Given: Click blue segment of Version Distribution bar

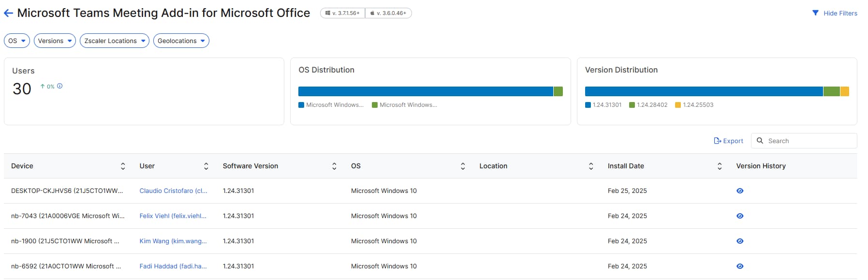Looking at the screenshot, I should (704, 91).
